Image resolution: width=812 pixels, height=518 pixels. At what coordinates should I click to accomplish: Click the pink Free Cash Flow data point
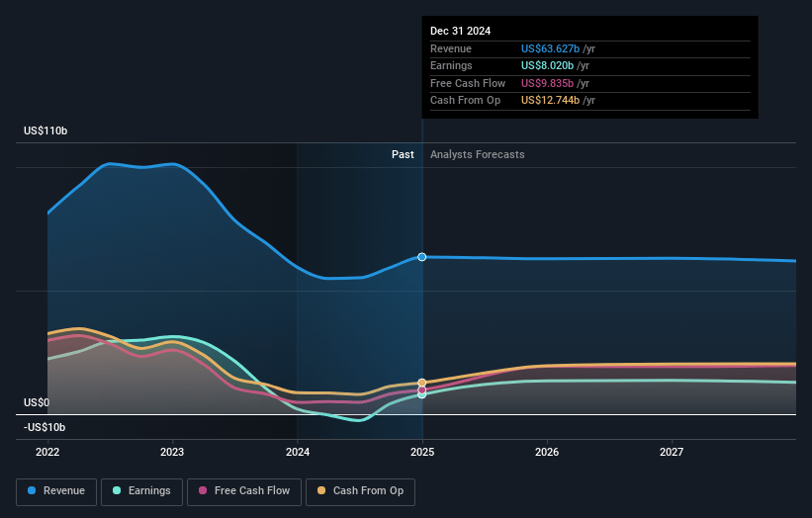click(x=422, y=390)
